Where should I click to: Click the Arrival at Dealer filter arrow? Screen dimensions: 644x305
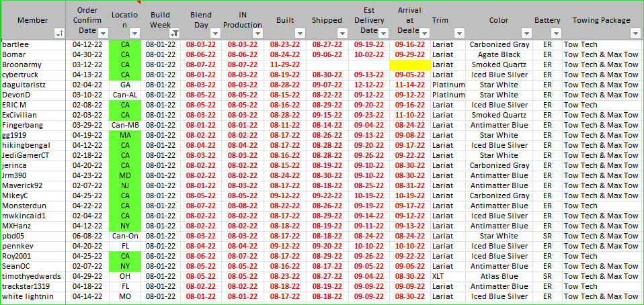point(423,33)
